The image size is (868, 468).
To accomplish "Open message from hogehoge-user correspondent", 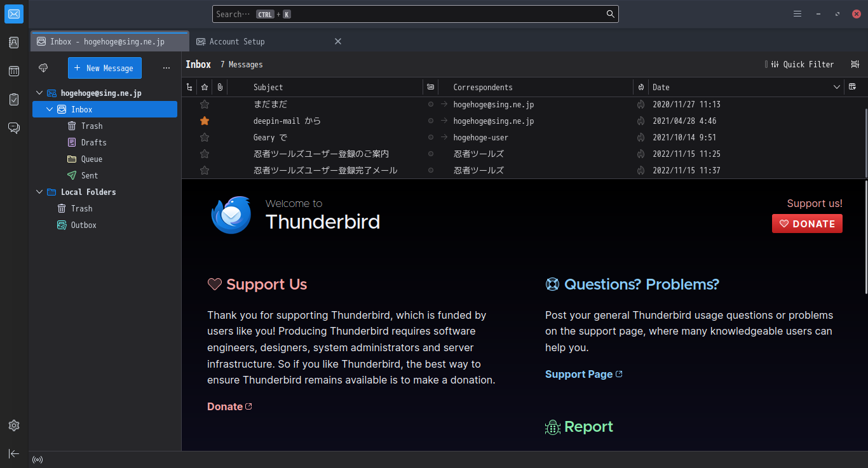I will click(x=481, y=137).
